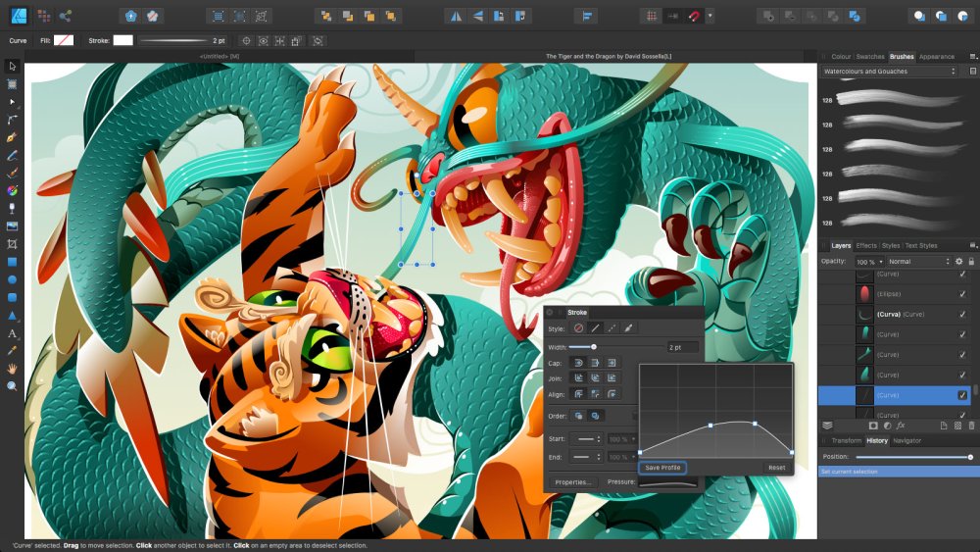
Task: Toggle the snapping magnet icon
Action: coord(693,17)
